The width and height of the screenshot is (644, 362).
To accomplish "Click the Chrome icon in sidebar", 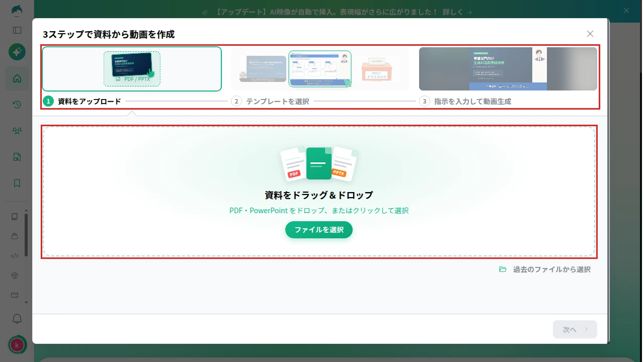I will [x=15, y=276].
